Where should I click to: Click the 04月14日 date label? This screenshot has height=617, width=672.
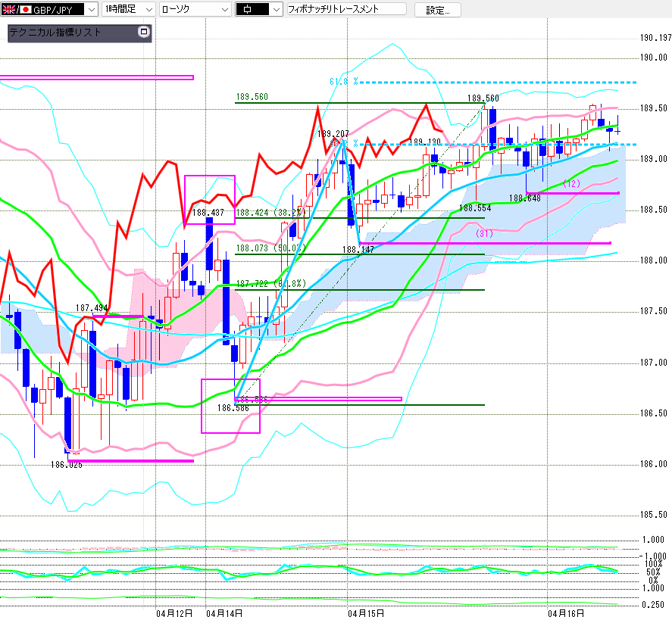(224, 612)
